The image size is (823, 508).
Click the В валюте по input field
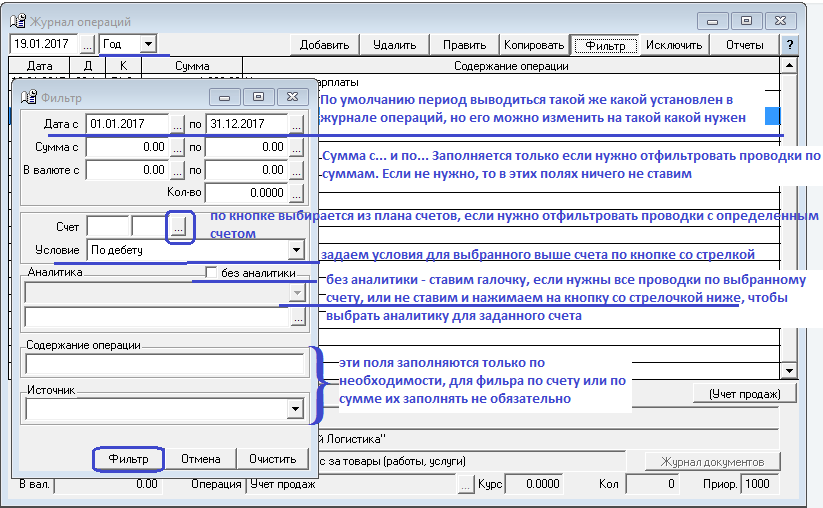point(247,170)
